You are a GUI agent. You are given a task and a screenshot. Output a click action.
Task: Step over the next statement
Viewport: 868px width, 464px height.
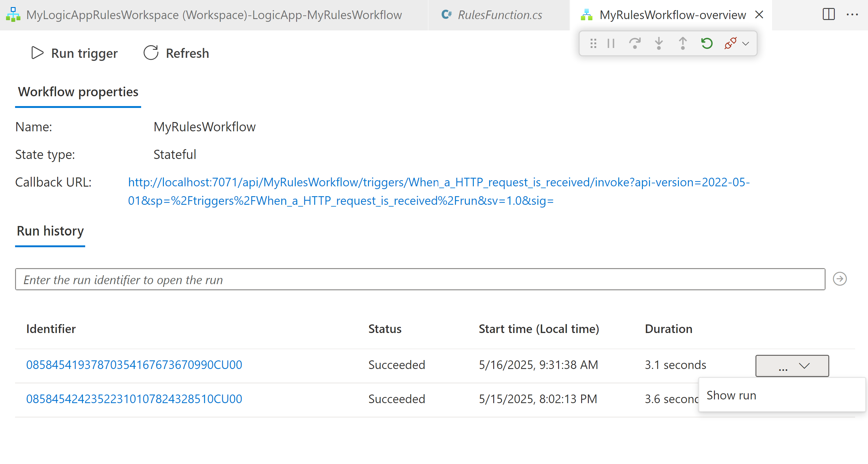coord(635,43)
